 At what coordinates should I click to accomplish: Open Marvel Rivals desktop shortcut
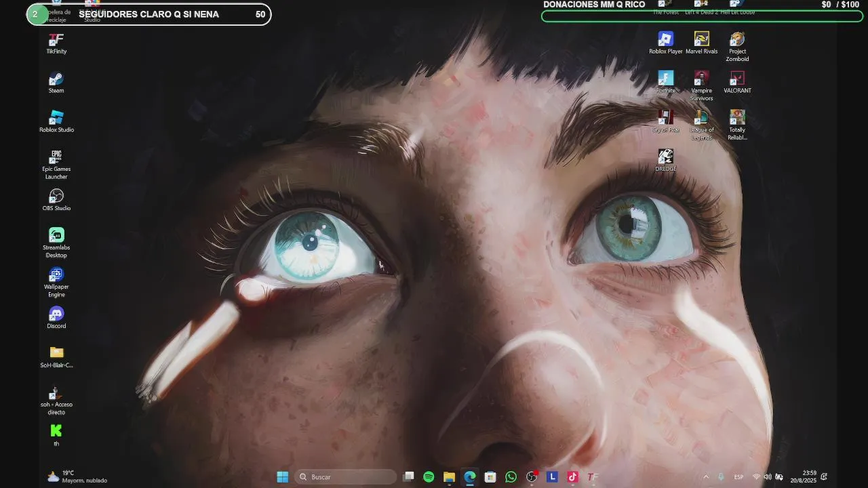pos(702,43)
